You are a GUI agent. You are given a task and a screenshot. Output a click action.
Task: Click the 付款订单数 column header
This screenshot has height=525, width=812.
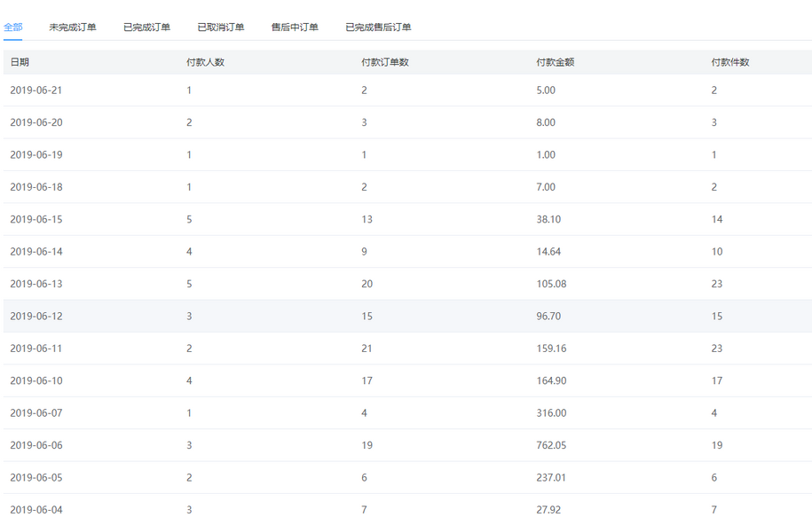[385, 62]
